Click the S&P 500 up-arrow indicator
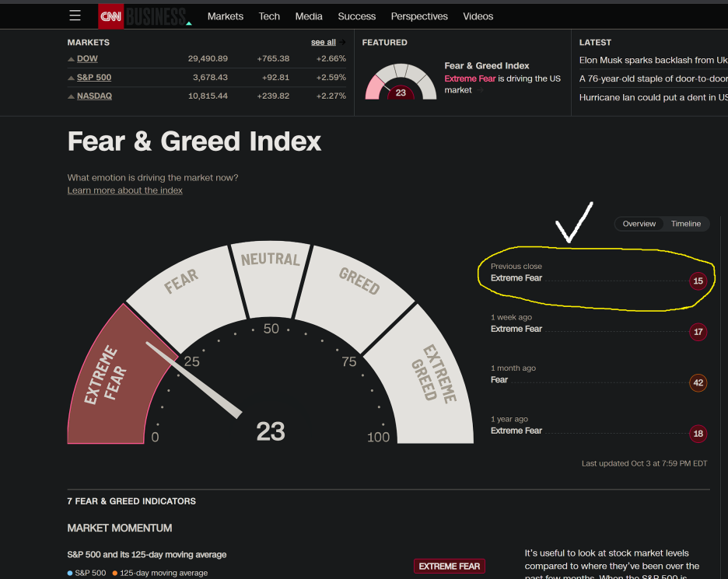Viewport: 728px width, 579px height. coord(71,78)
